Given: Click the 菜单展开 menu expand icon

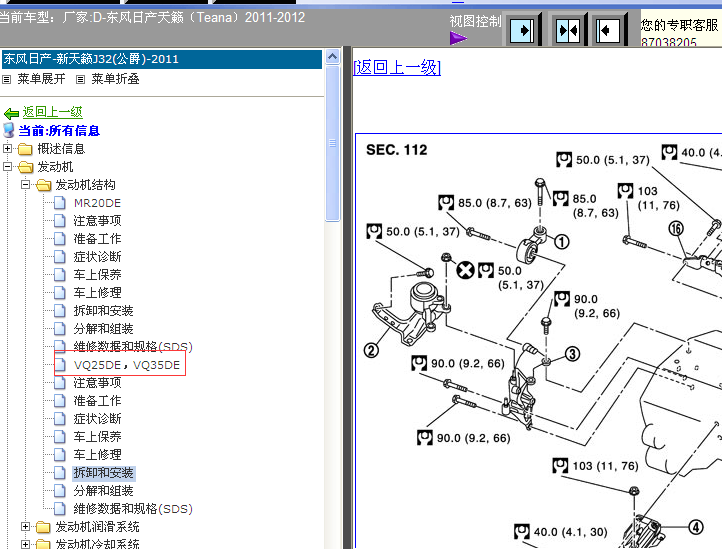Looking at the screenshot, I should [x=6, y=80].
